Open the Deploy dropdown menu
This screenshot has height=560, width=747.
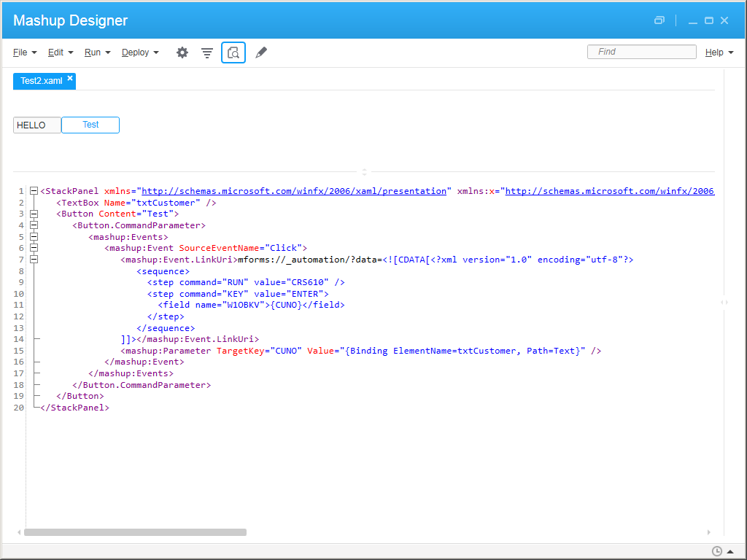(x=140, y=52)
